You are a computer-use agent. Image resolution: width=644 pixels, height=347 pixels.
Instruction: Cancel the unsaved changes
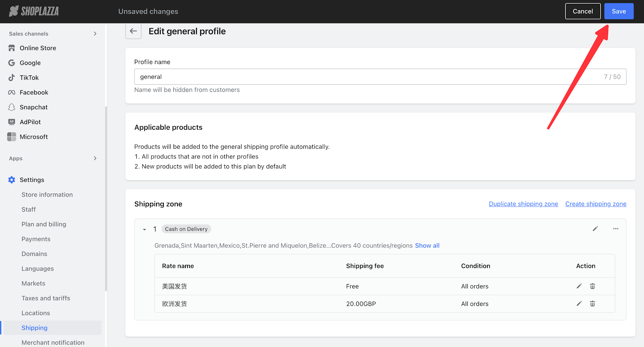coord(582,11)
